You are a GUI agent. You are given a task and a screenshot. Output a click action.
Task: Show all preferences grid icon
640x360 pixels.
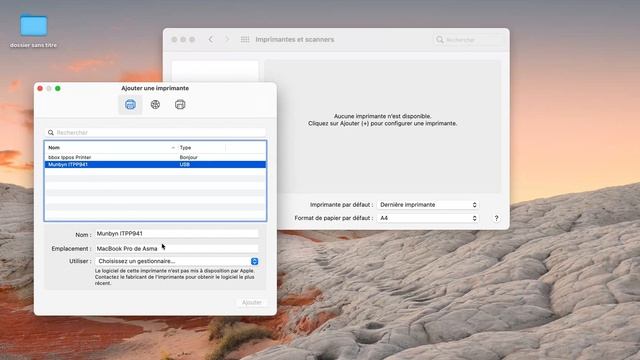(245, 39)
